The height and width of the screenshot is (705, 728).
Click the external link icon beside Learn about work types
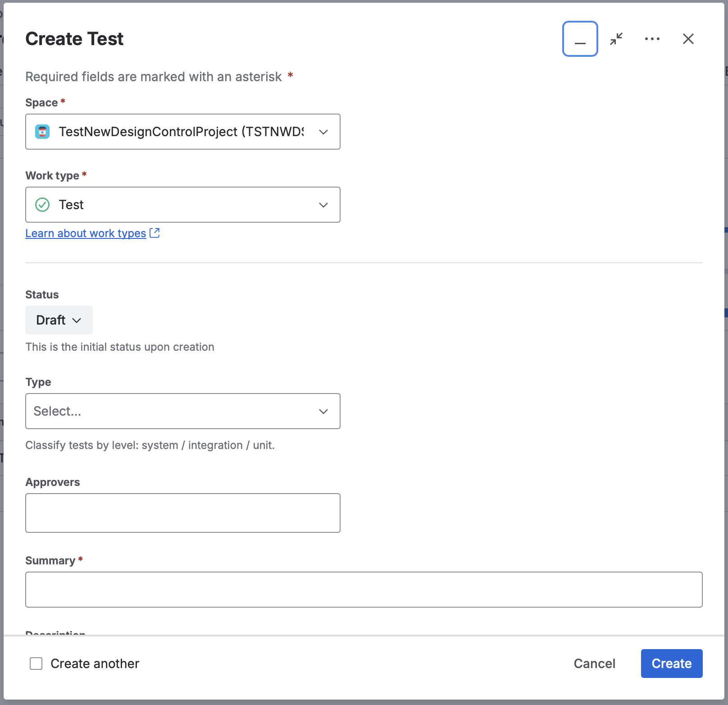155,233
